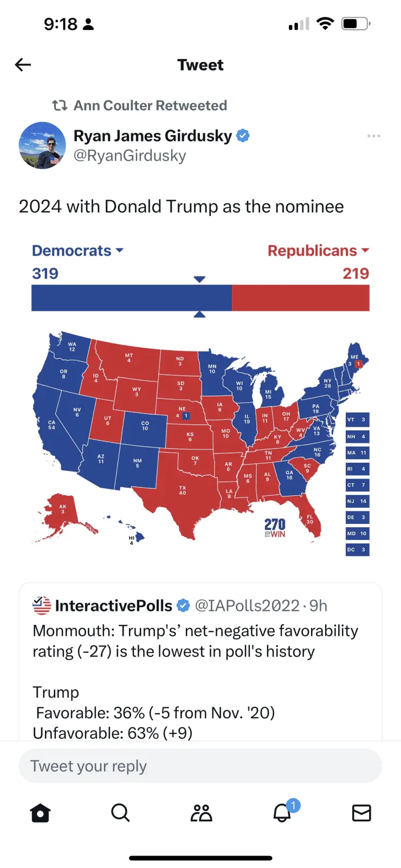This screenshot has width=401, height=868.
Task: Tap the NJ 14 state box
Action: pos(357,501)
